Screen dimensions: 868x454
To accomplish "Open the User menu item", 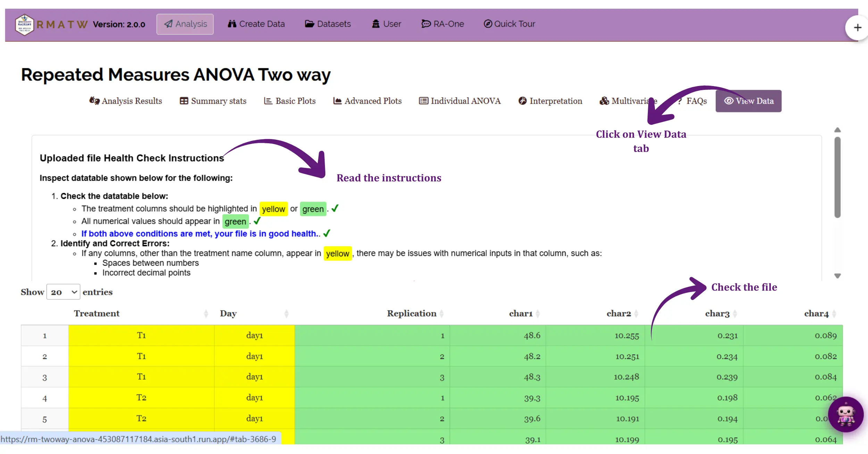I will [386, 24].
